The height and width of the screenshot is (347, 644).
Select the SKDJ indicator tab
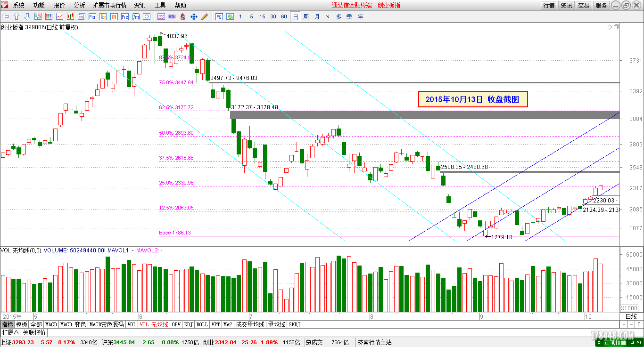294,324
